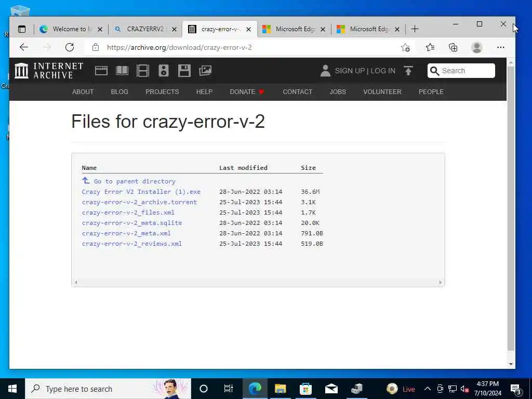Show hidden system tray icons
The height and width of the screenshot is (399, 532).
tap(428, 389)
